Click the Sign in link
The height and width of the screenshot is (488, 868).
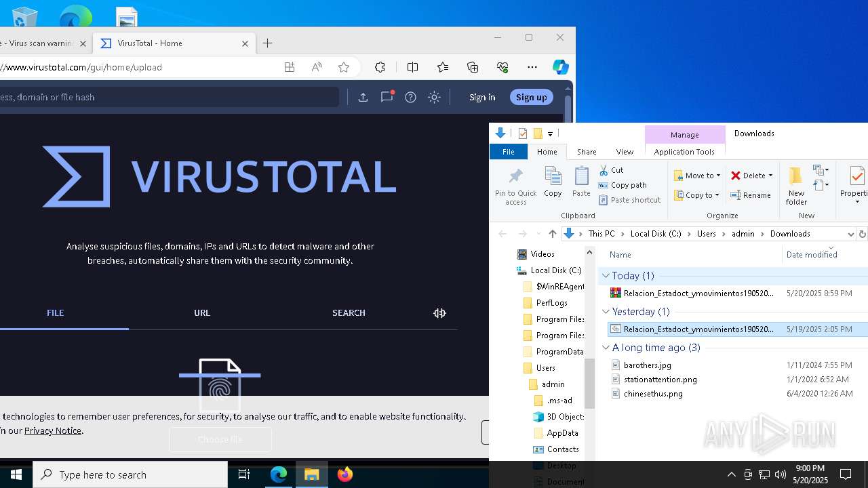point(482,97)
